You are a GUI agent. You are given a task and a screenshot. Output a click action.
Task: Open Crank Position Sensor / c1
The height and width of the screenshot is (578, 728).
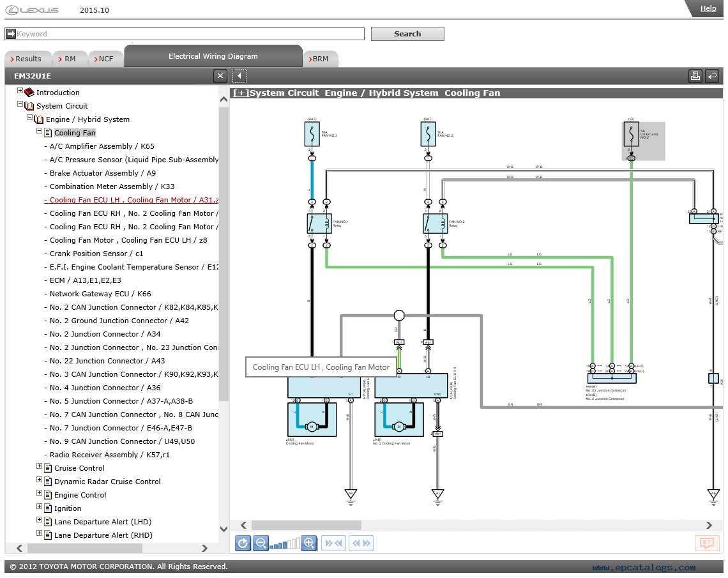tap(96, 254)
